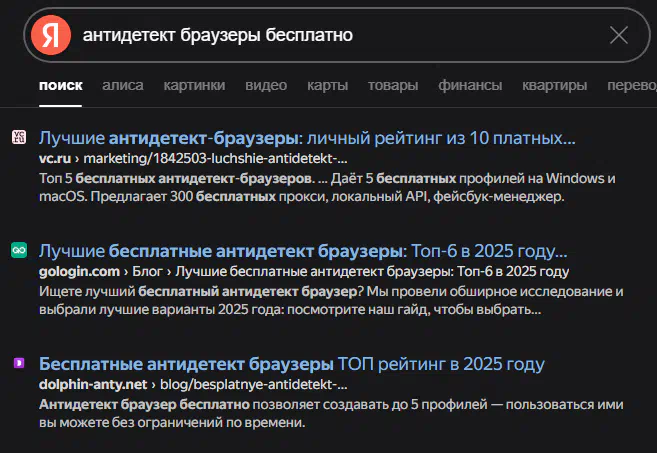Click text 'macOS. Предлагает 300 бесплатных прокси'

(x=182, y=197)
